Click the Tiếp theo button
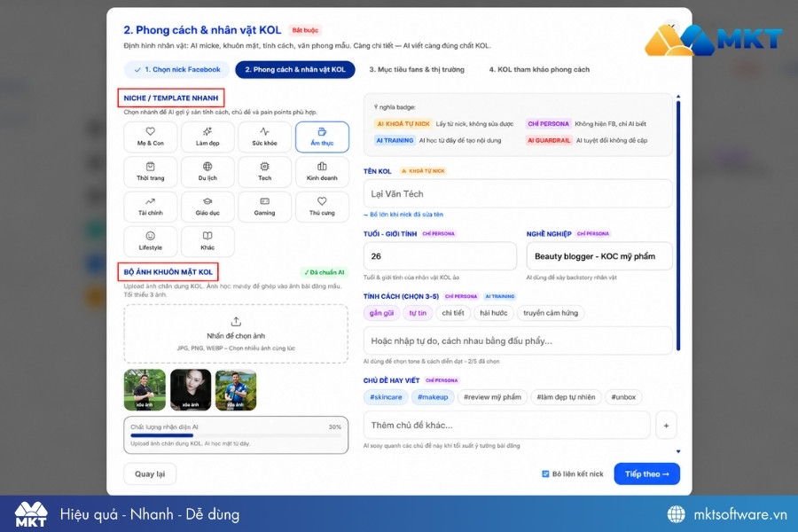This screenshot has height=532, width=798. (x=647, y=474)
